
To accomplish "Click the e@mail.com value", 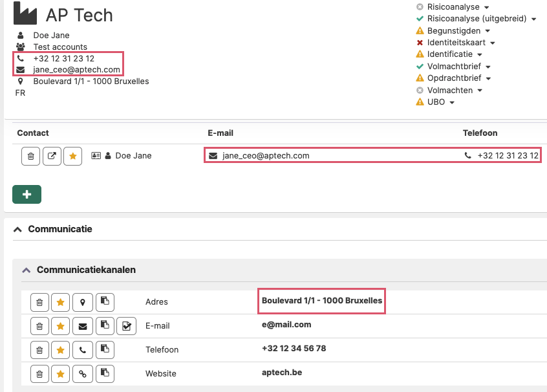I will pos(286,325).
